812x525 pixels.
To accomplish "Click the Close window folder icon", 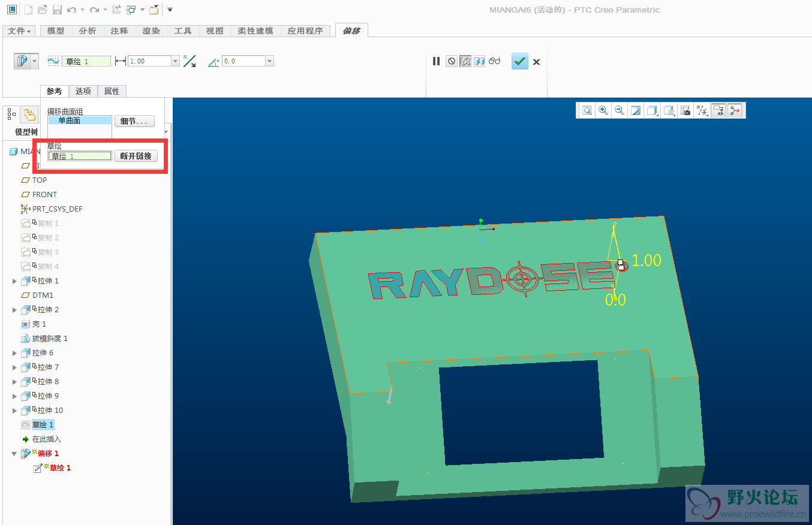I will point(154,10).
